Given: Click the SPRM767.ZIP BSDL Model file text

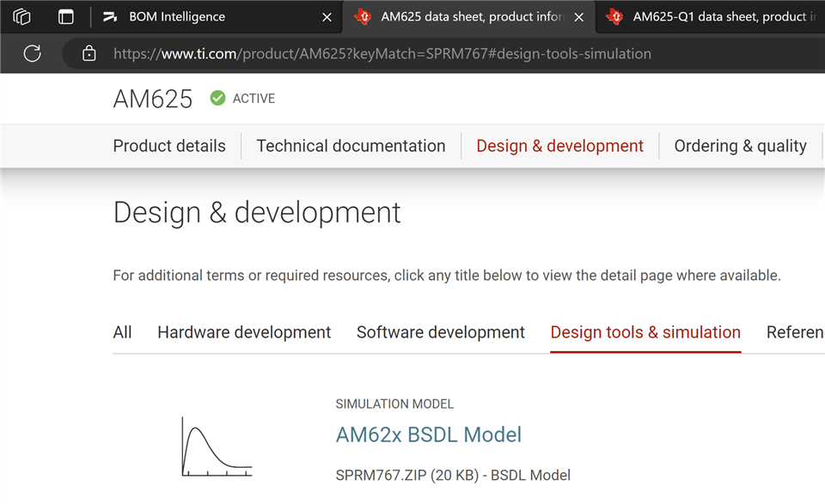Looking at the screenshot, I should point(453,475).
